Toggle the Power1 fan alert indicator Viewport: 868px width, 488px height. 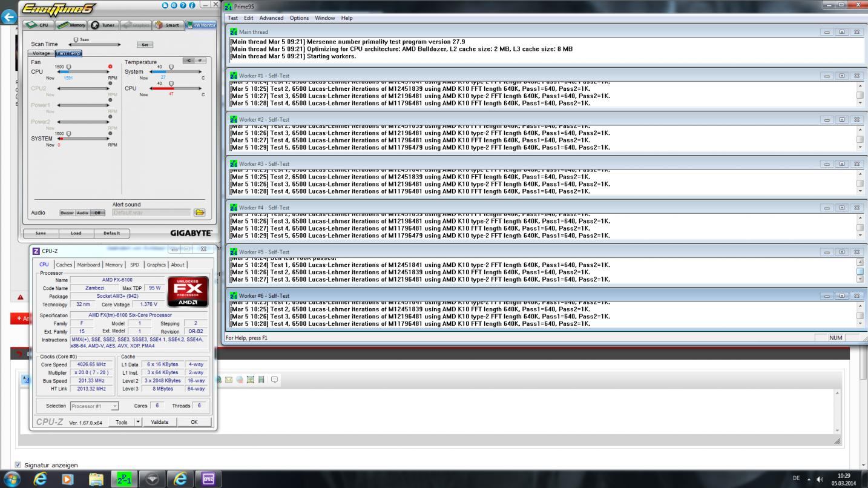click(110, 101)
